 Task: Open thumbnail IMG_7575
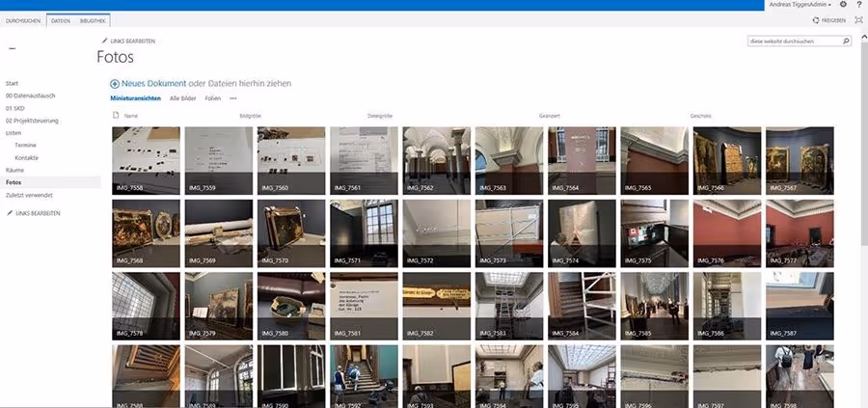[x=654, y=233]
